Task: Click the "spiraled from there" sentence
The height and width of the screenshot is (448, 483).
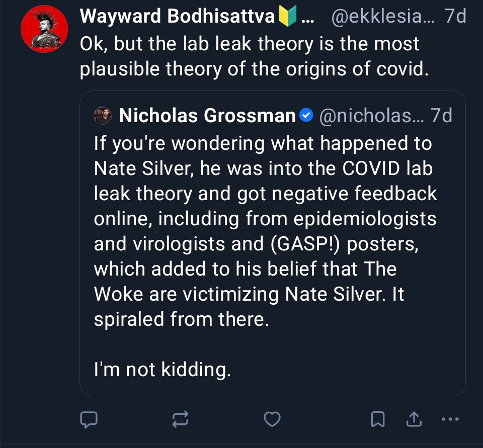Action: tap(181, 319)
